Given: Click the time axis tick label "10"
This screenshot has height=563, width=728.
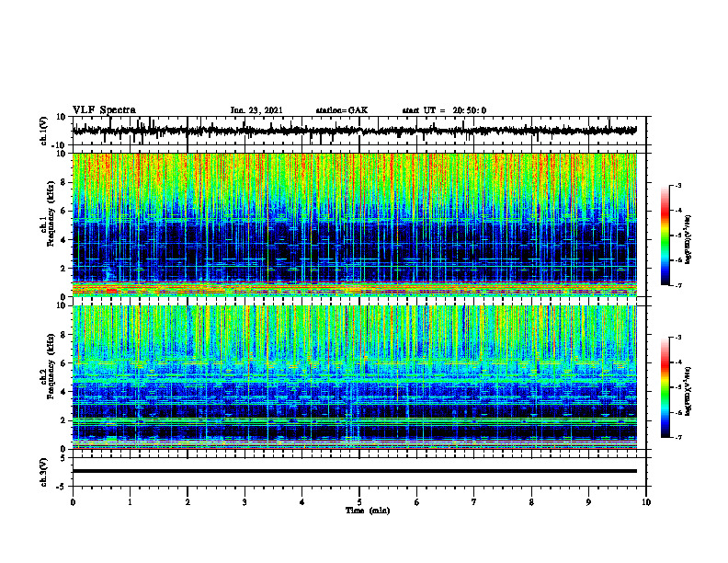Looking at the screenshot, I should click(x=646, y=502).
